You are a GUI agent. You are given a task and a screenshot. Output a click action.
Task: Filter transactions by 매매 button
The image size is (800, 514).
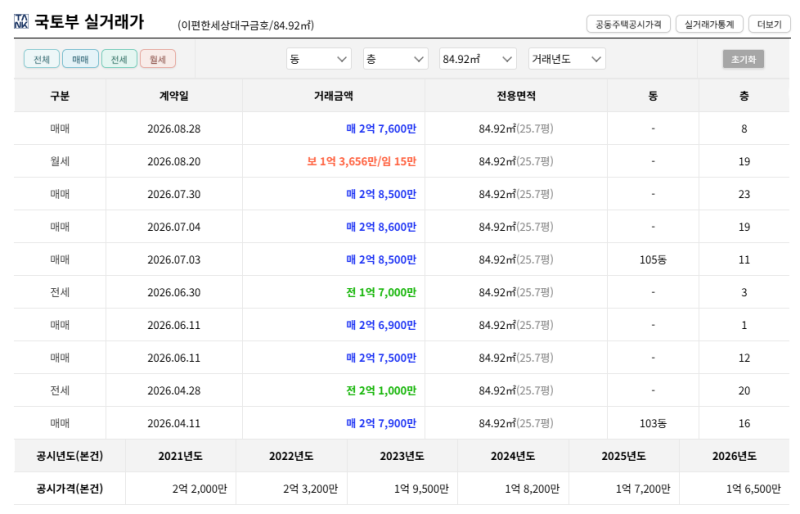pyautogui.click(x=80, y=59)
